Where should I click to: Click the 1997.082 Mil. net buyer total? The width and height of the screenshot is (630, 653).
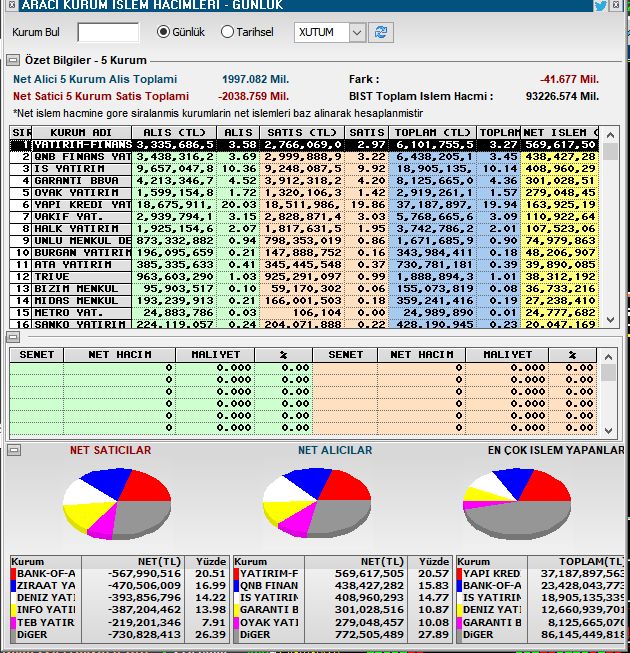click(x=256, y=79)
